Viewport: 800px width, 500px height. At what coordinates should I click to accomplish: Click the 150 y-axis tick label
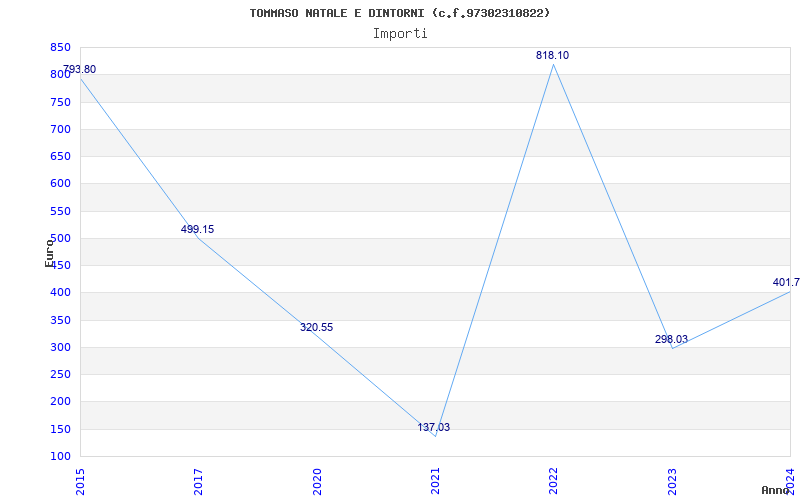(x=60, y=430)
